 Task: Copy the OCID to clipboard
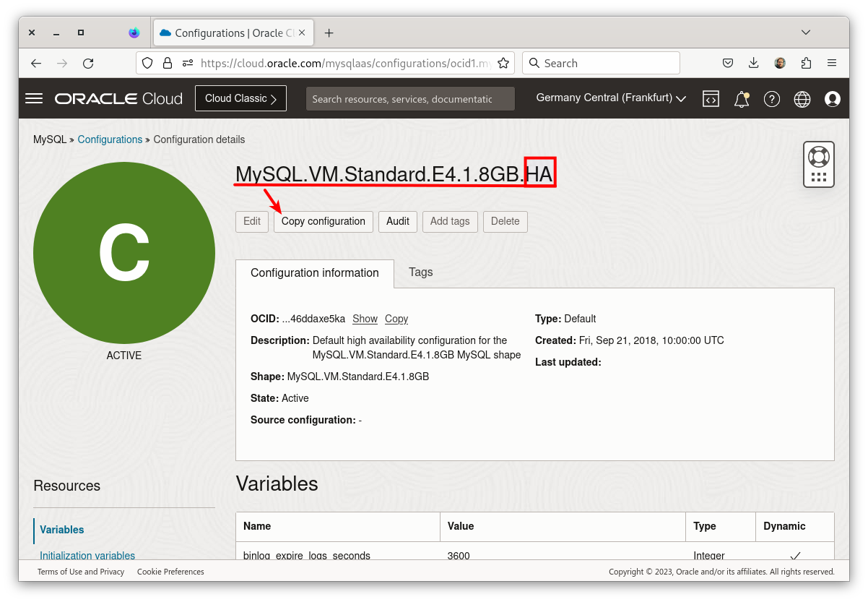[x=396, y=319]
